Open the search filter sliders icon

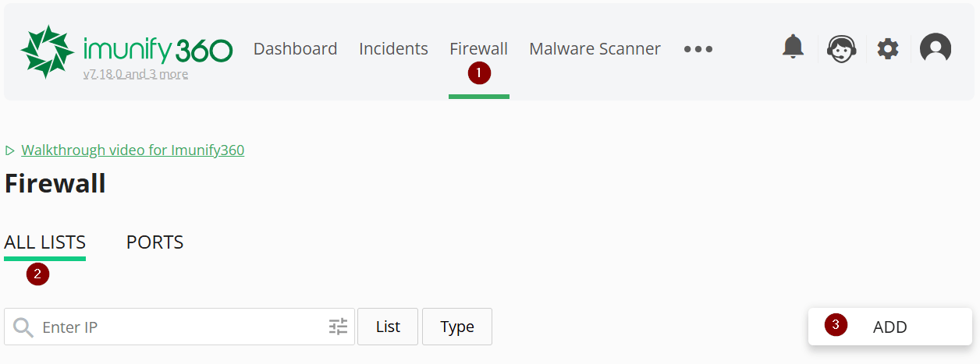(x=338, y=327)
